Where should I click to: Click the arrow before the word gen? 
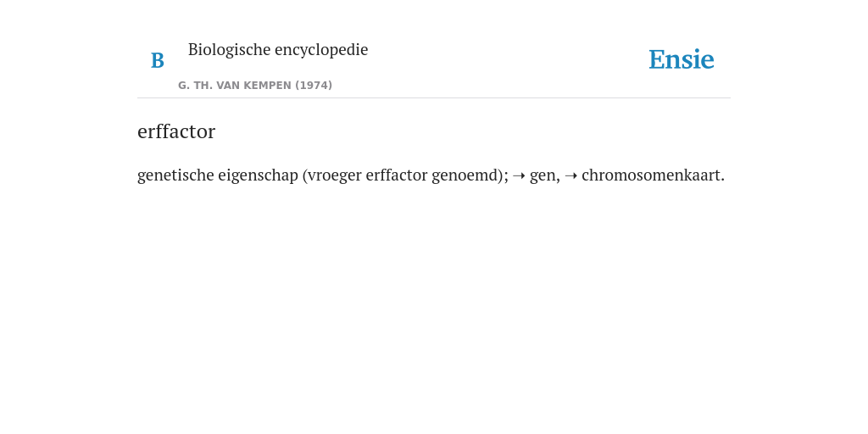click(519, 175)
